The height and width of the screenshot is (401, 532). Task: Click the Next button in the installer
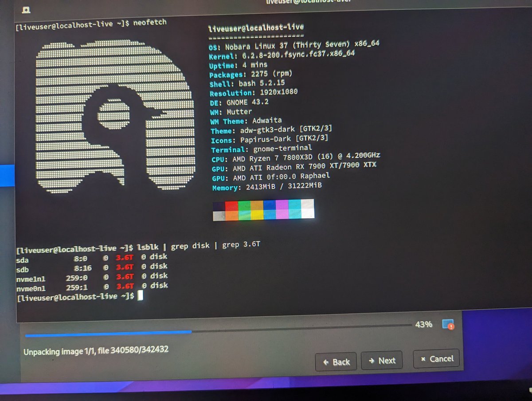381,360
